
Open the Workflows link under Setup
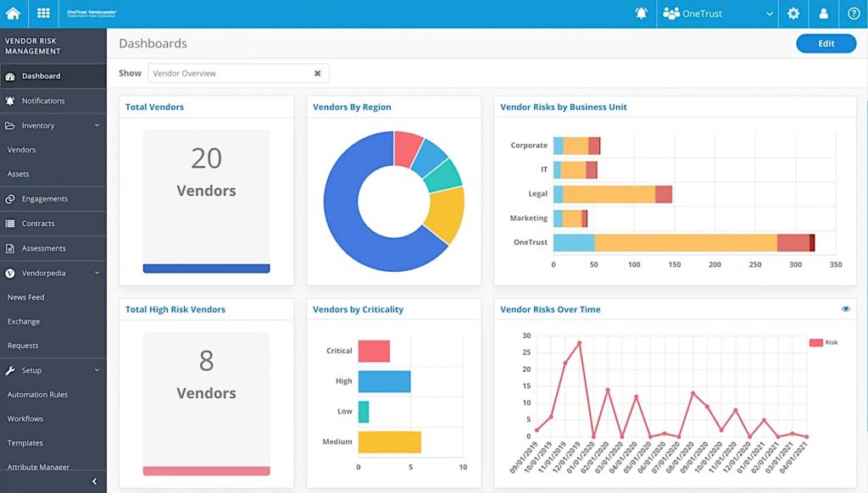click(25, 418)
